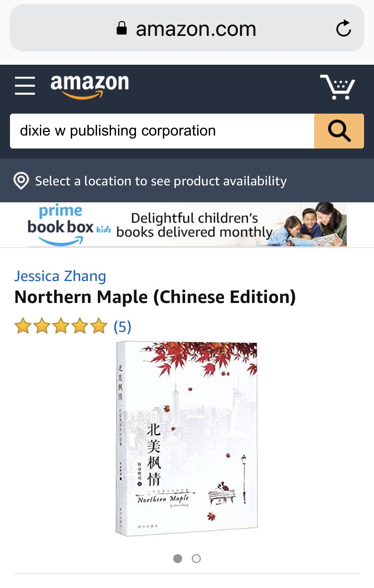This screenshot has width=374, height=588.
Task: Click the Northern Maple book cover image
Action: 187,439
